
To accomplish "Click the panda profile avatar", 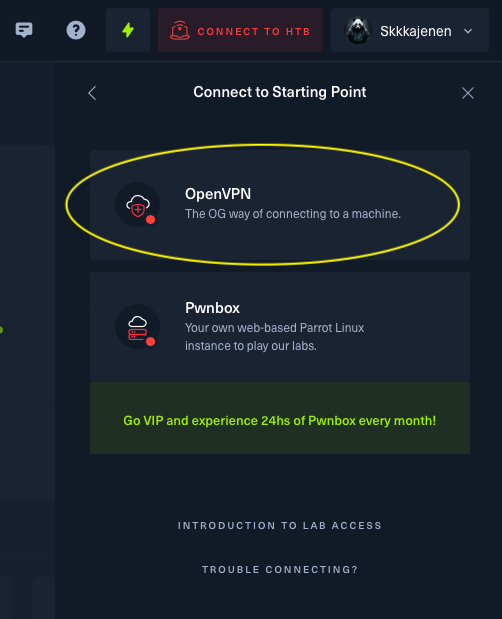I will tap(358, 30).
